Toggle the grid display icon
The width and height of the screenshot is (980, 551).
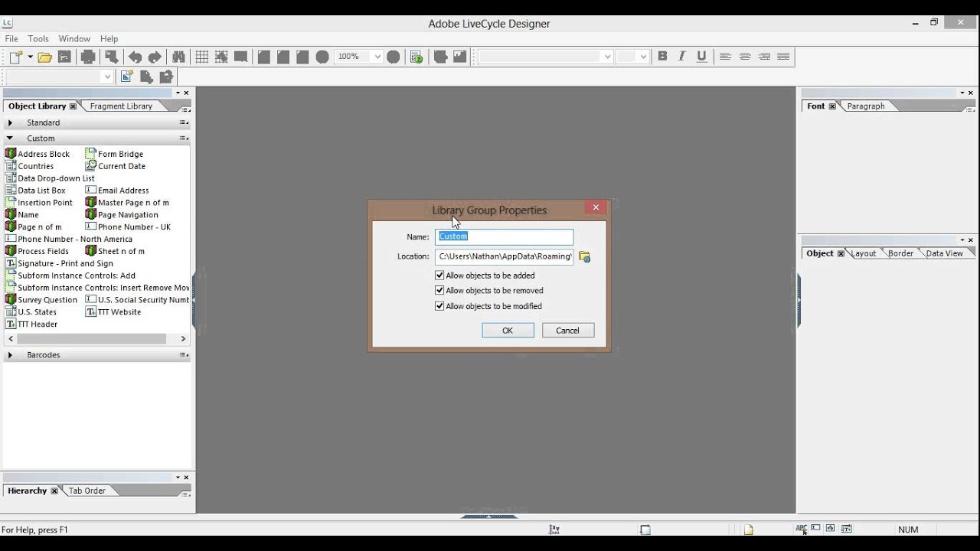click(x=202, y=57)
